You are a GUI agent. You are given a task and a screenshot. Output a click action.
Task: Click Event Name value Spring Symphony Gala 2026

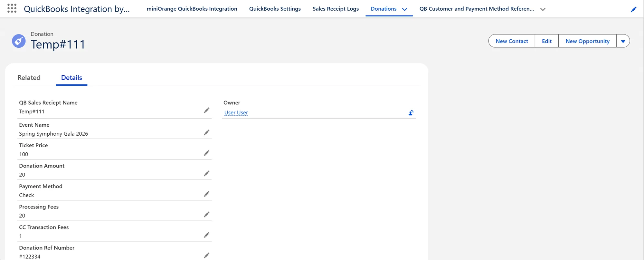[x=53, y=134]
